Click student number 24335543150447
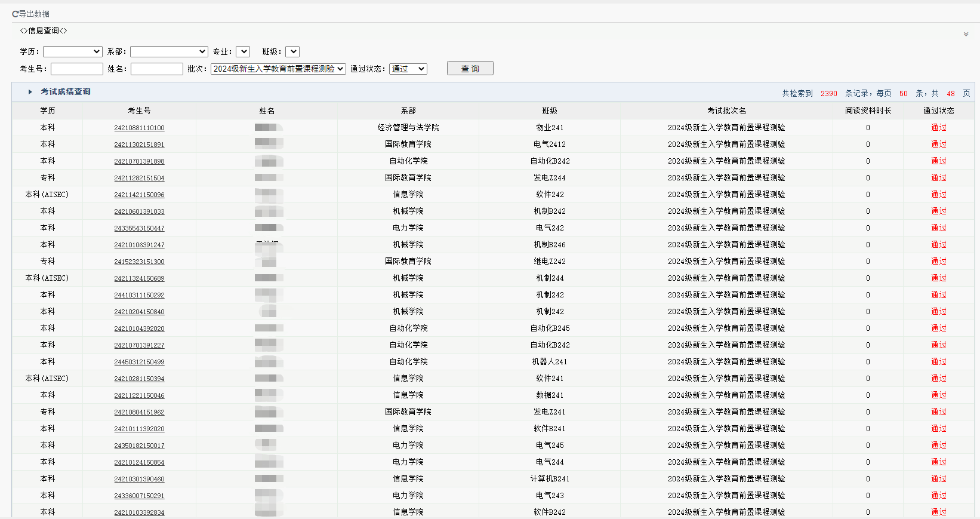This screenshot has height=519, width=980. coord(139,228)
